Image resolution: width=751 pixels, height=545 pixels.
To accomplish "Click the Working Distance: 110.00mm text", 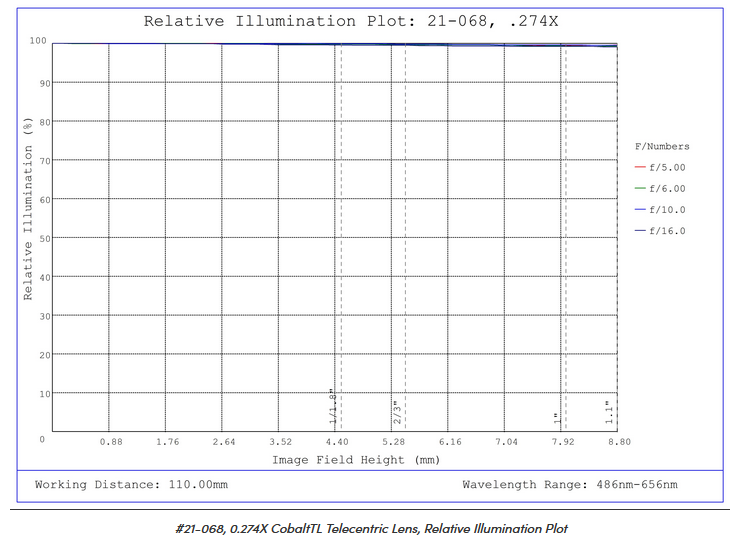I will pyautogui.click(x=131, y=485).
